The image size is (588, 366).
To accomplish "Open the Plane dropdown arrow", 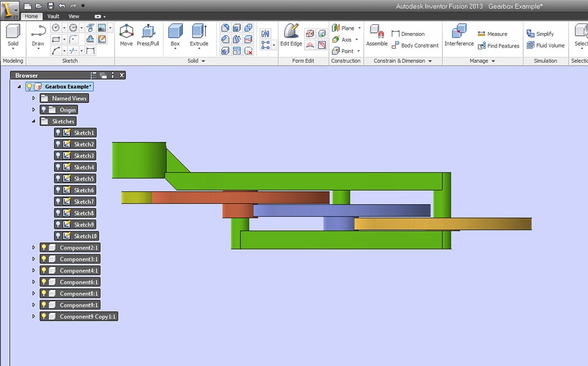I will 359,28.
